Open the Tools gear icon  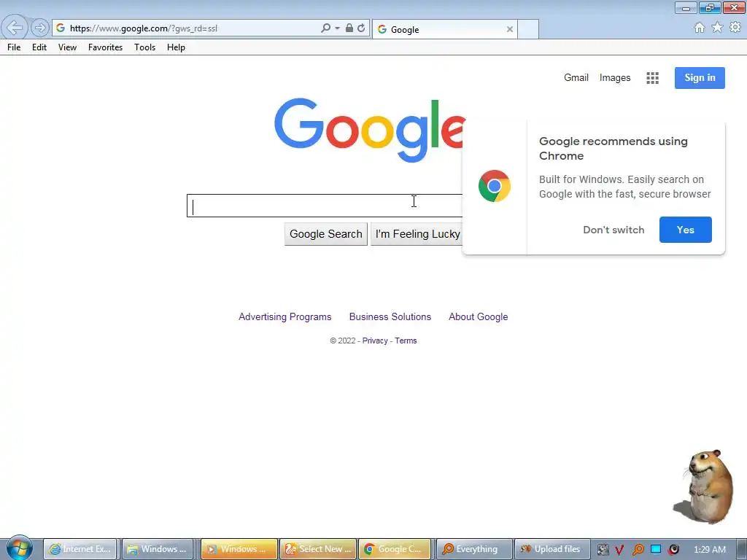pos(735,28)
